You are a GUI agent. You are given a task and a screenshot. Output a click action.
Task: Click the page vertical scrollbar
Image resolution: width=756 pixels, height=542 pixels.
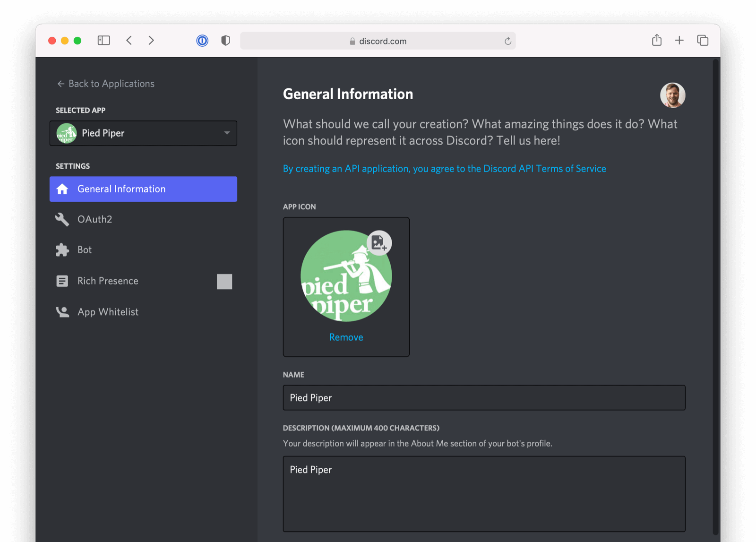click(716, 297)
